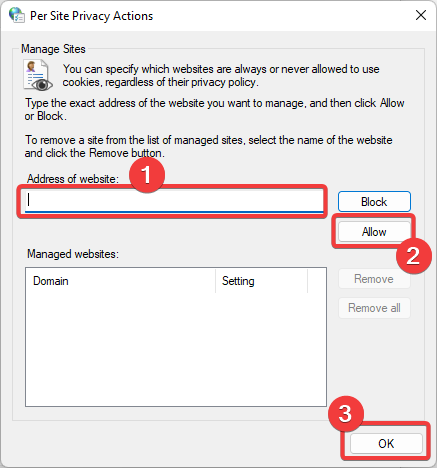Confirm the dialog with the OK button

tap(386, 443)
